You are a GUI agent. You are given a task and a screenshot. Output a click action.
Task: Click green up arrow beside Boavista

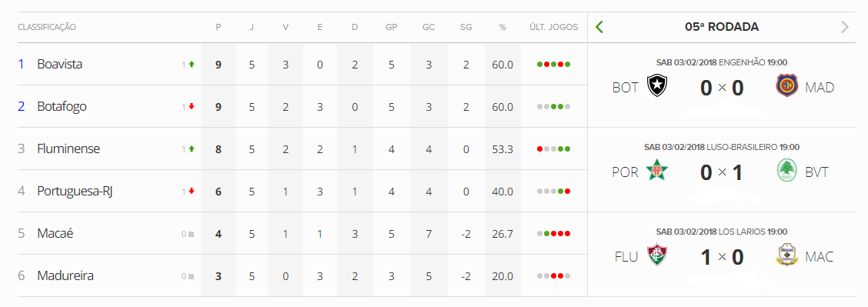tap(192, 64)
